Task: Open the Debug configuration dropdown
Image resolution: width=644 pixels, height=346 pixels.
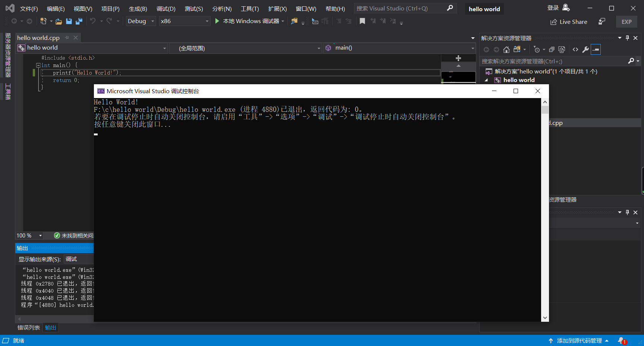Action: [141, 21]
